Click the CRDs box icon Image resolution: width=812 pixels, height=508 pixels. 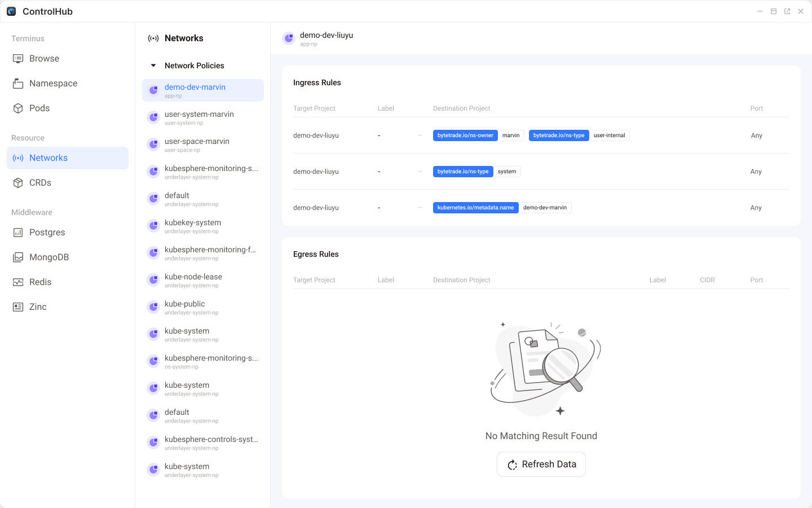pos(18,183)
